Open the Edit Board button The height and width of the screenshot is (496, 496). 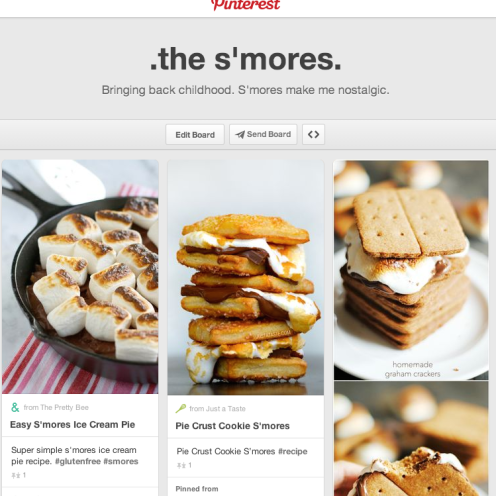tap(195, 135)
